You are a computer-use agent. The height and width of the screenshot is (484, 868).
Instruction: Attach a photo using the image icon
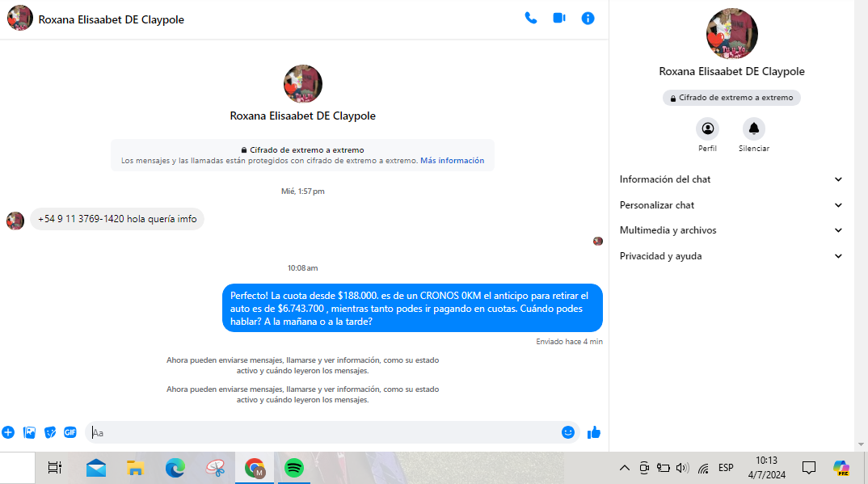coord(30,432)
